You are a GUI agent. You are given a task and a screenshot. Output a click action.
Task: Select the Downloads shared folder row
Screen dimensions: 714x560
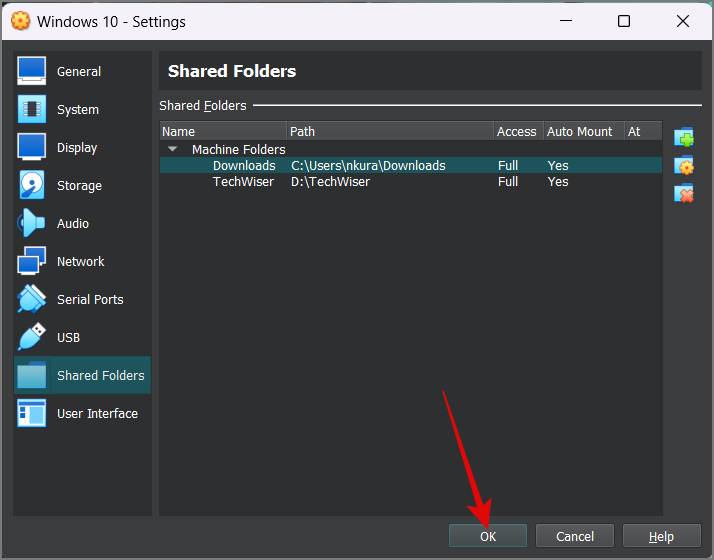[x=411, y=165]
